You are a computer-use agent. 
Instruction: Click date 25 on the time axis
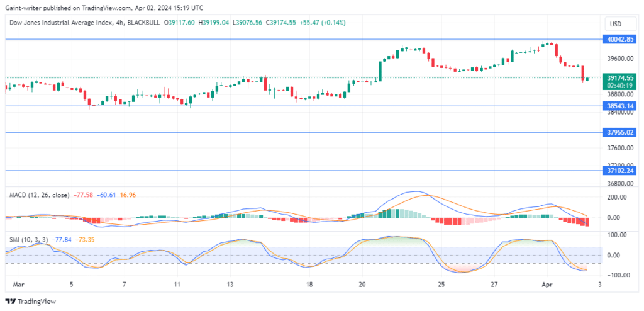pyautogui.click(x=441, y=285)
